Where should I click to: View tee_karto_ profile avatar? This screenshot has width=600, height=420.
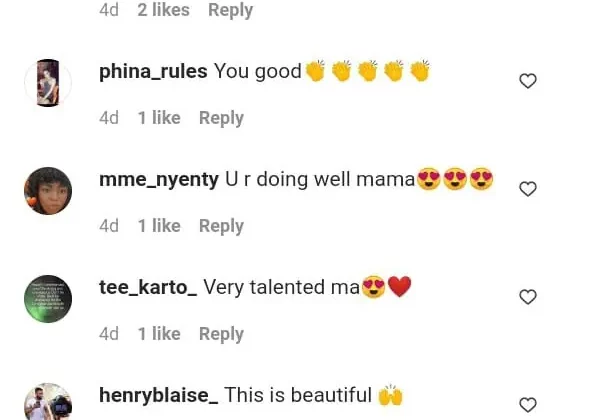(48, 298)
